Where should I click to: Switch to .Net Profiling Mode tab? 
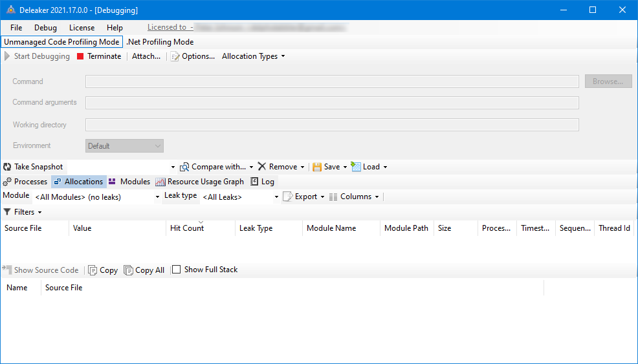[160, 42]
